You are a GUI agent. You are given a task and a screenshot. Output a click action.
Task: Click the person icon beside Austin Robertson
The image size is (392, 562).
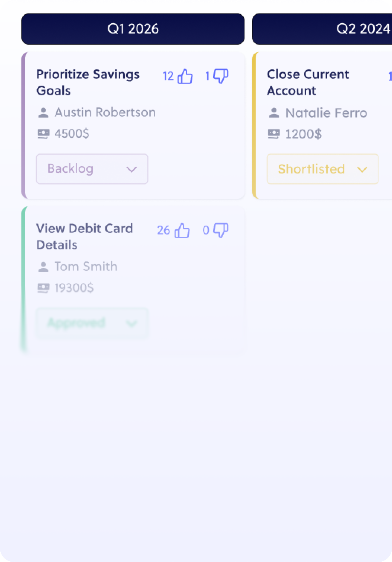[x=43, y=113]
